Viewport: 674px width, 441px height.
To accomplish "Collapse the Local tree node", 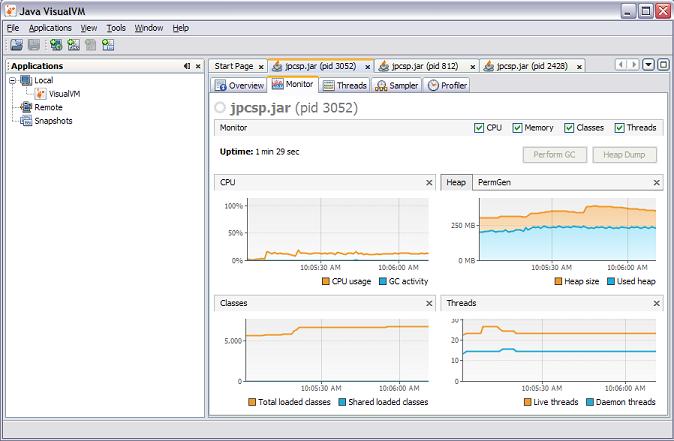I will pyautogui.click(x=12, y=80).
